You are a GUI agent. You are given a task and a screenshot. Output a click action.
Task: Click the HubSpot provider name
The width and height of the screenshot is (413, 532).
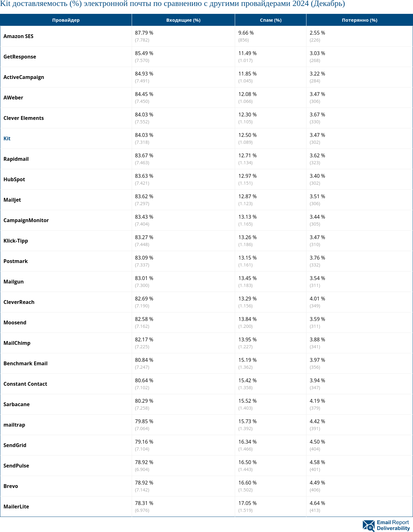click(14, 179)
